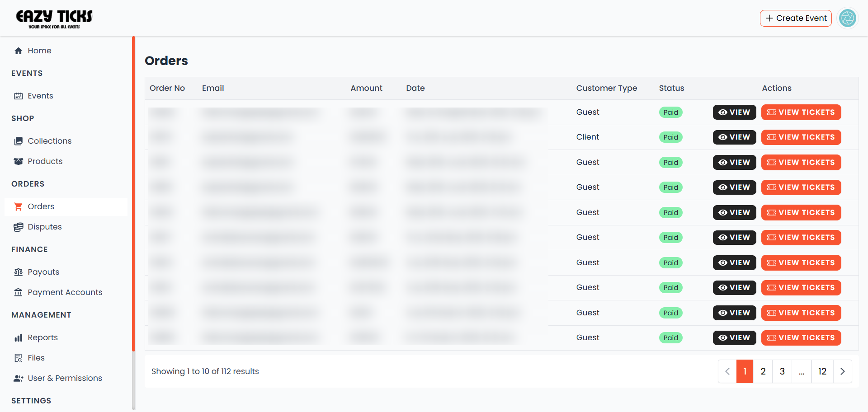
Task: Navigate to Home using the house icon
Action: pyautogui.click(x=18, y=51)
